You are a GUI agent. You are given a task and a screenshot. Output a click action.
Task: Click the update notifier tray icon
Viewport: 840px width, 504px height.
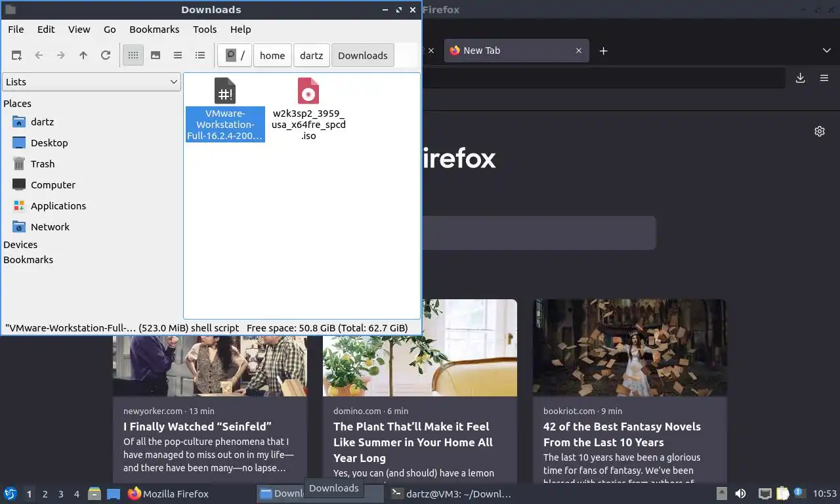[x=799, y=493]
